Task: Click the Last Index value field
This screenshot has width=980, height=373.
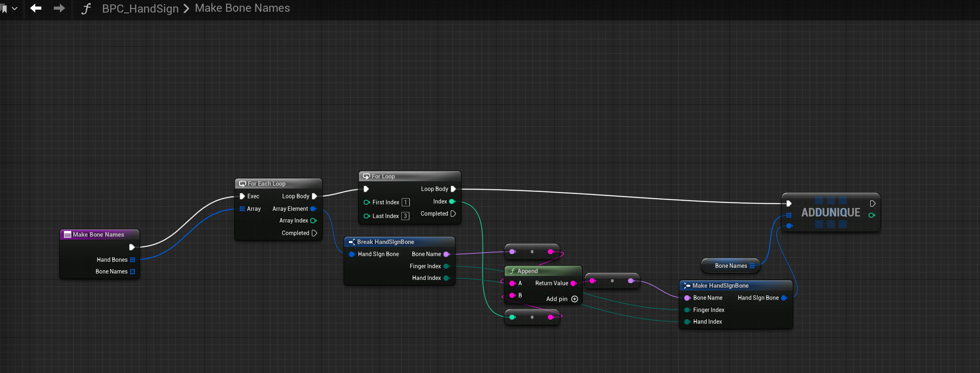Action: coord(405,216)
